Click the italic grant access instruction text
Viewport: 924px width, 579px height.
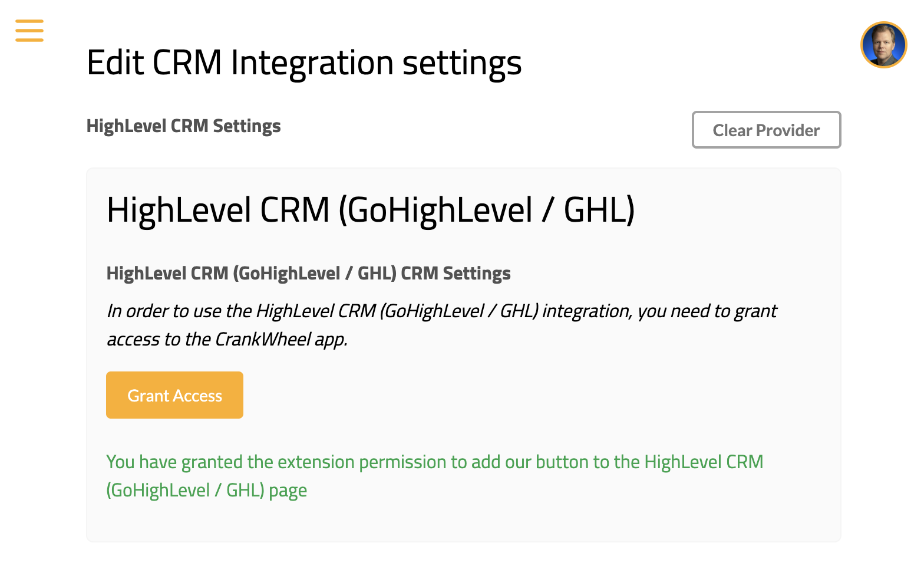(441, 311)
